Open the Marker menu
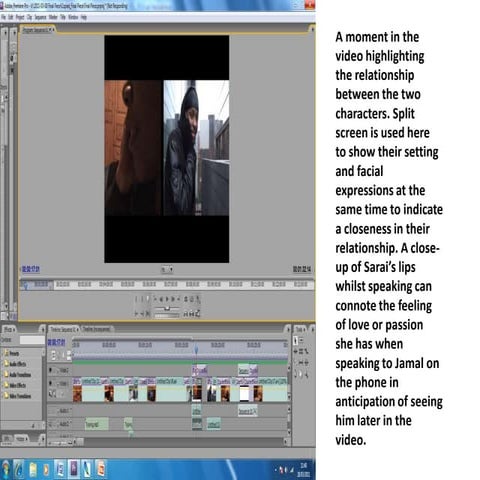This screenshot has width=480, height=480. point(53,17)
